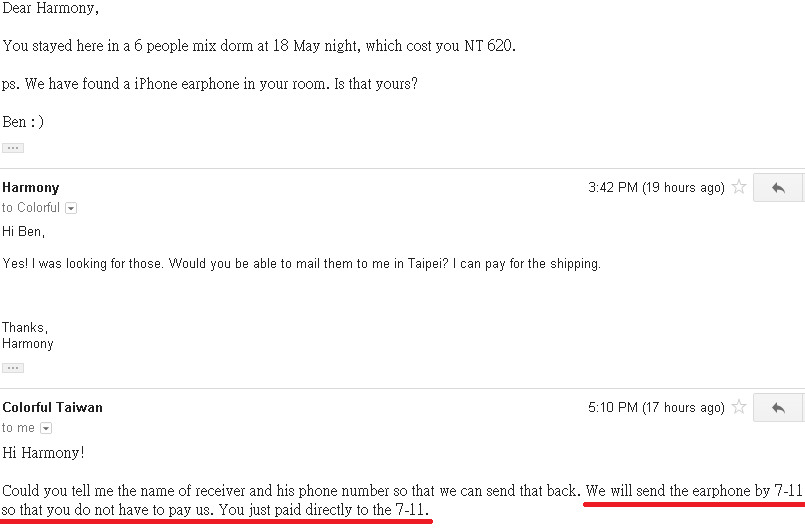
Task: Star Harmony's 3:42 PM message
Action: 739,187
